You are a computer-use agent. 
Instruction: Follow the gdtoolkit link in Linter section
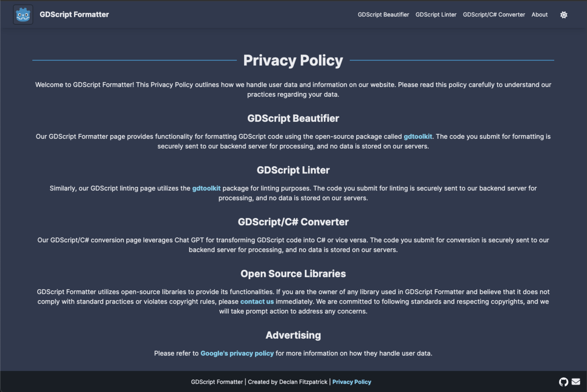point(206,188)
